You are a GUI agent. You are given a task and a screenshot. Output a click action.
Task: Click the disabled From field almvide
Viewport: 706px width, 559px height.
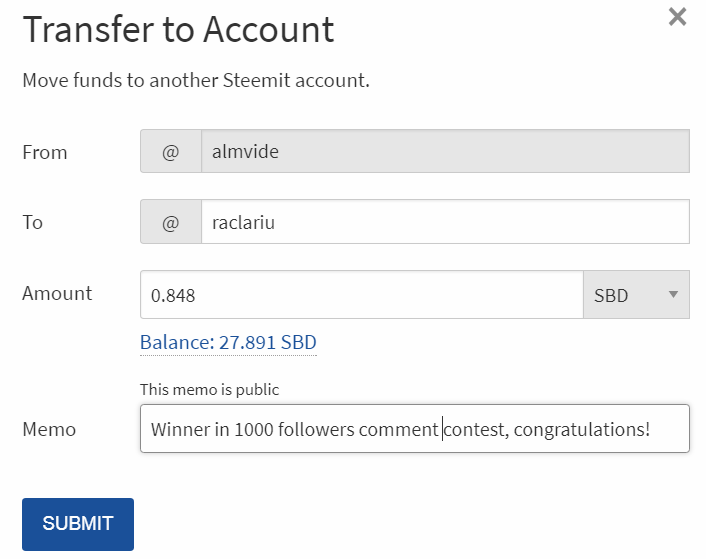point(444,152)
